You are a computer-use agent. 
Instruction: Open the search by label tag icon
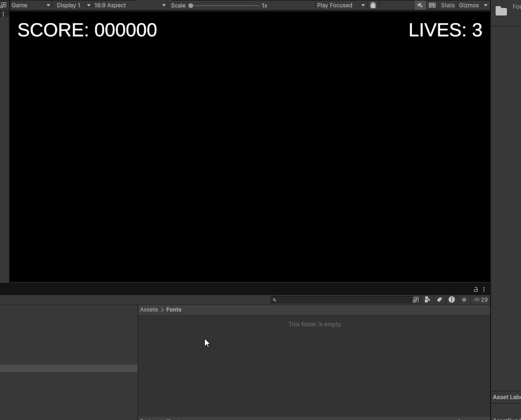(x=439, y=300)
